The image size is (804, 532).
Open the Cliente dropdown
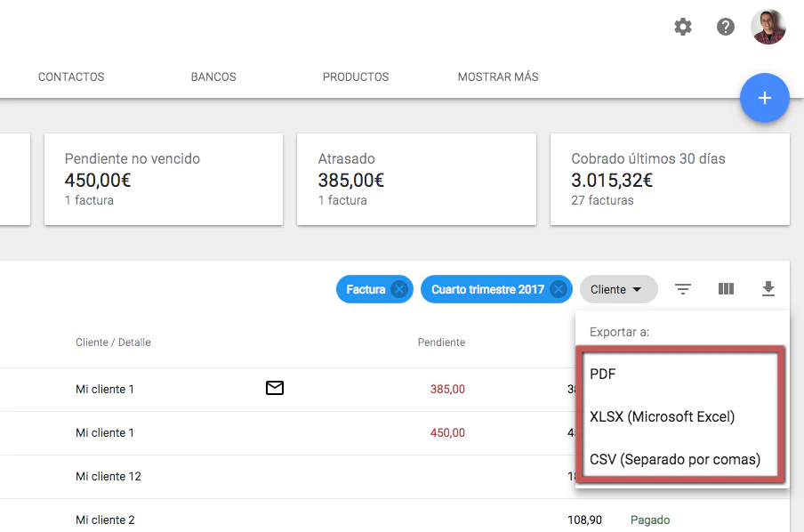point(618,289)
